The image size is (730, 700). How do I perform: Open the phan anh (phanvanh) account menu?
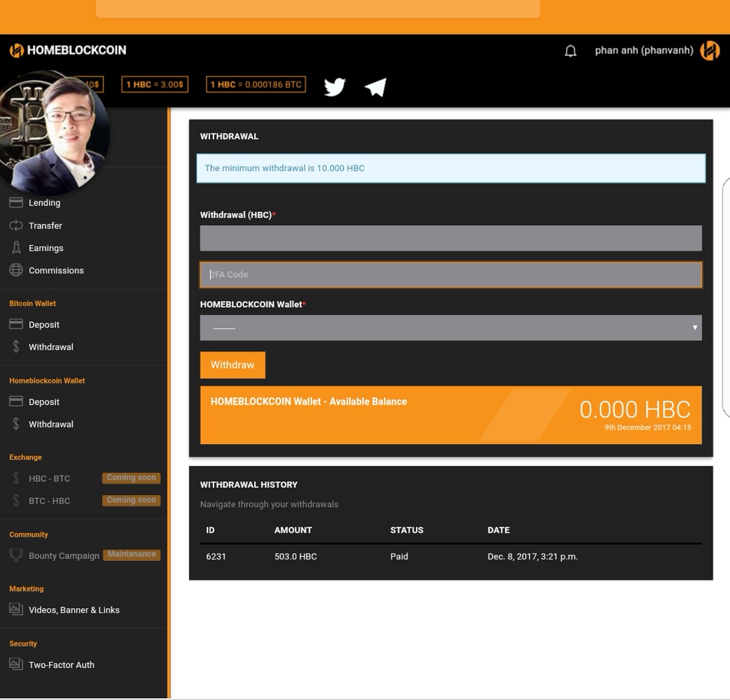click(644, 50)
